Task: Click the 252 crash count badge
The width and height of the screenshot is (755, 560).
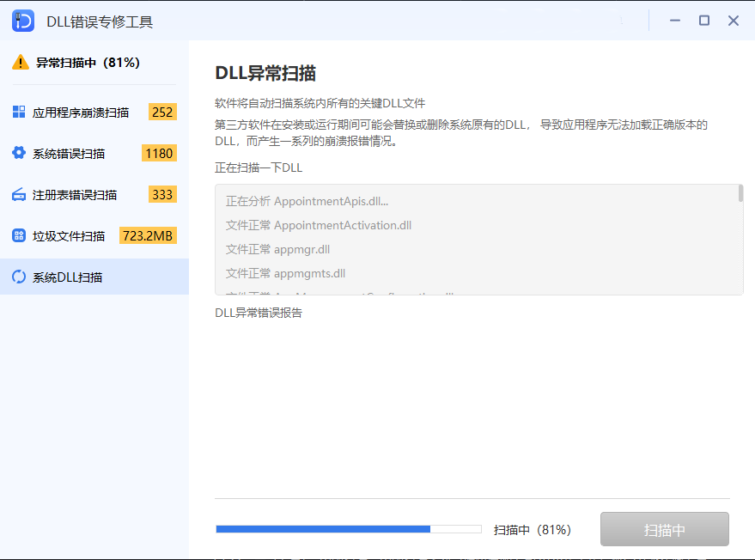Action: [162, 113]
